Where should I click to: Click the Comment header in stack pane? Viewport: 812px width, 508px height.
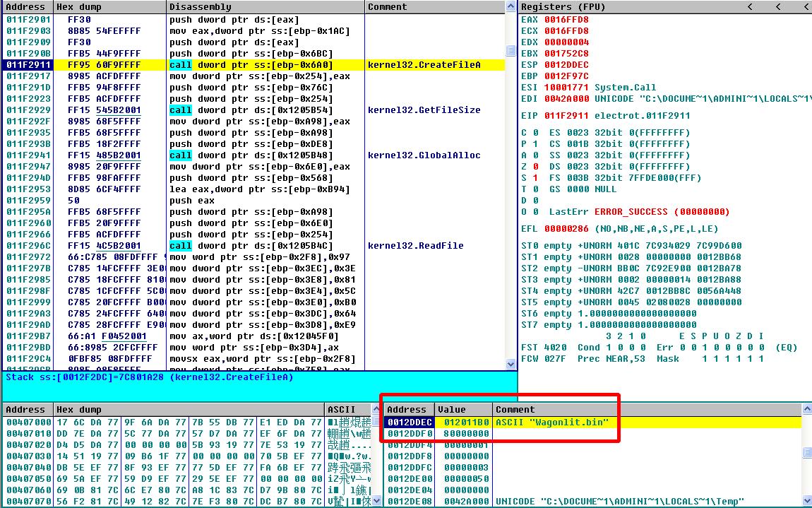pyautogui.click(x=647, y=410)
